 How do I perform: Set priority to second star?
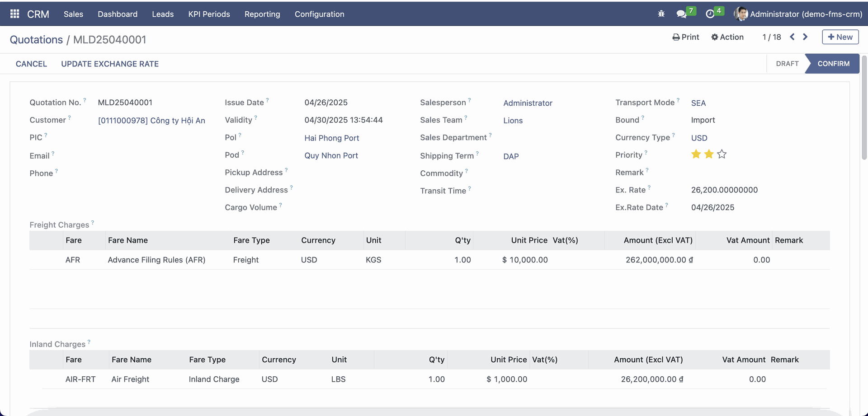(x=709, y=154)
